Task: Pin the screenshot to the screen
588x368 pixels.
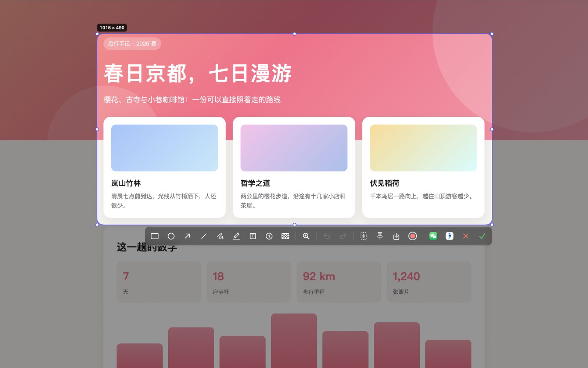Action: [x=380, y=236]
